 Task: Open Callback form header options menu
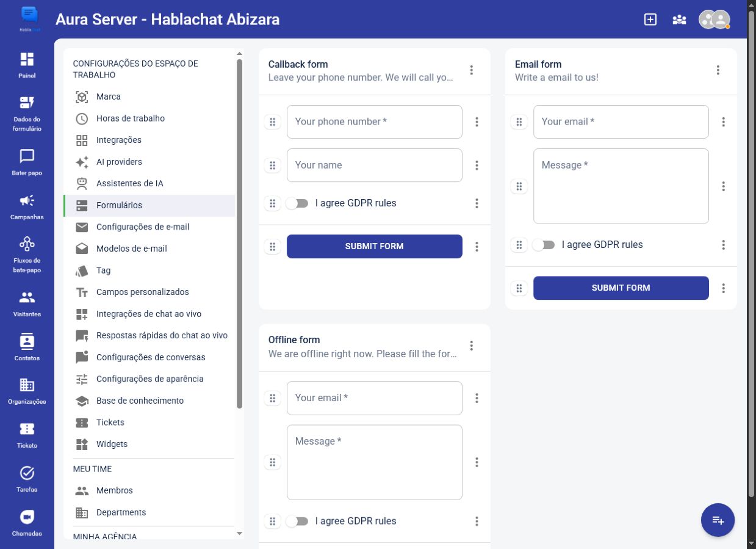472,70
